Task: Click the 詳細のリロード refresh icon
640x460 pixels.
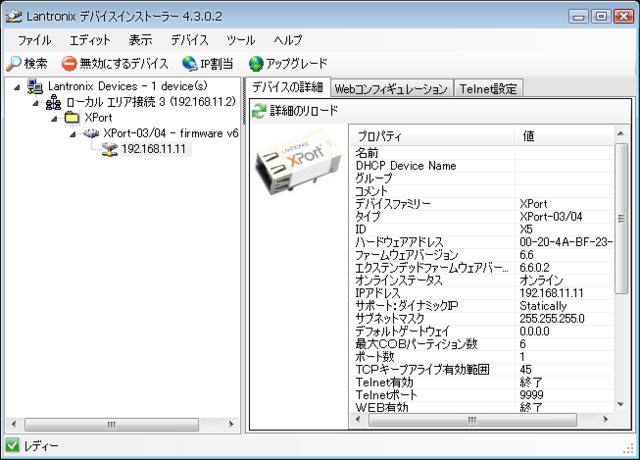Action: 259,111
